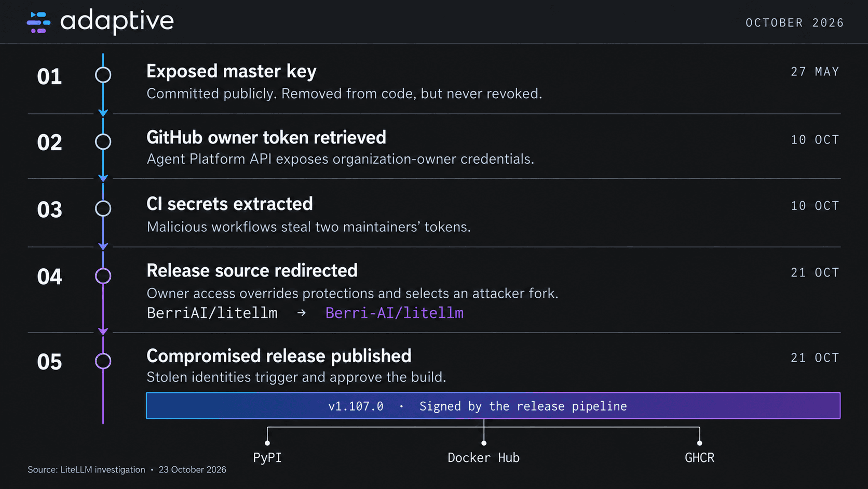The image size is (868, 489).
Task: Click the 27 MAY date
Action: pyautogui.click(x=815, y=72)
